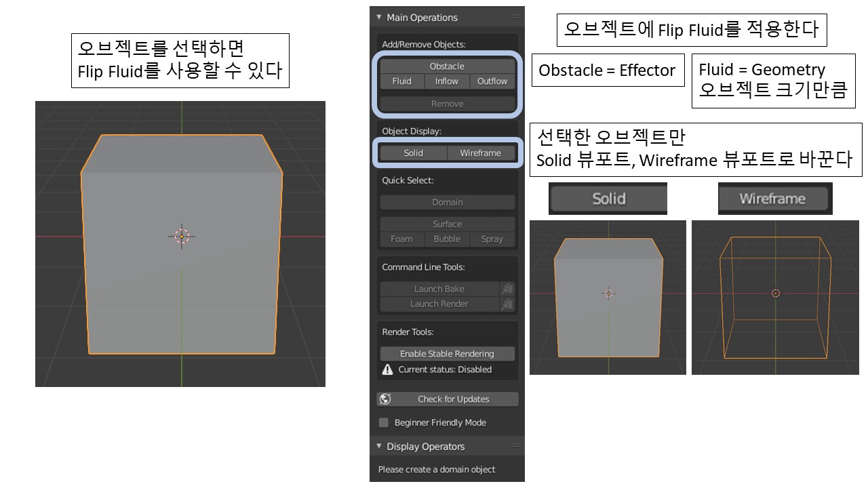Screen dimensions: 868x488
Task: Click the 'Fluid = Geometry' text box
Action: click(x=774, y=81)
